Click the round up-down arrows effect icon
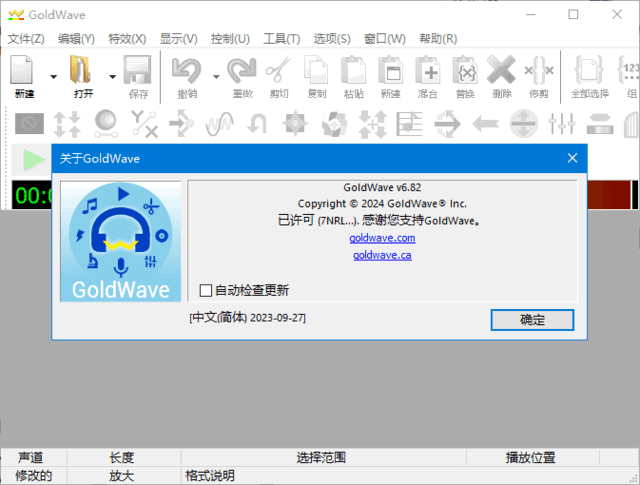This screenshot has height=485, width=640. 524,124
